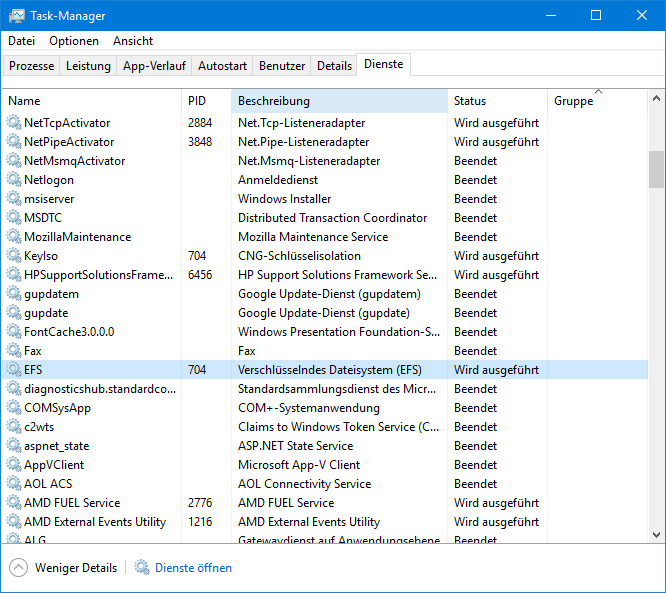Viewport: 666px width, 593px height.
Task: Switch to the Leistung tab
Action: point(88,66)
